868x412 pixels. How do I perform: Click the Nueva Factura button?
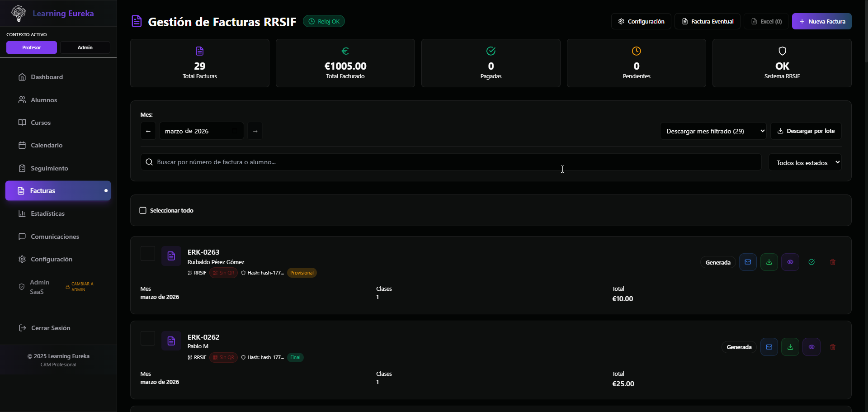(821, 21)
